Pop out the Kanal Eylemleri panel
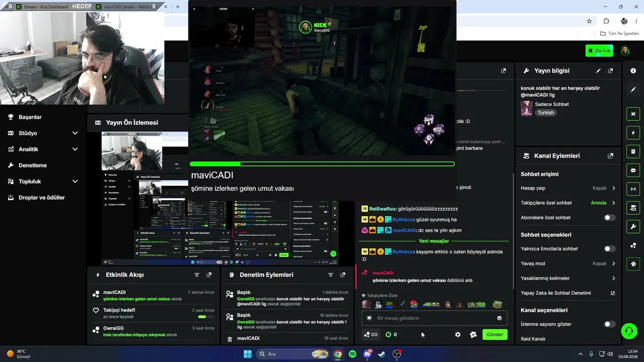The width and height of the screenshot is (644, 362). pos(610,156)
